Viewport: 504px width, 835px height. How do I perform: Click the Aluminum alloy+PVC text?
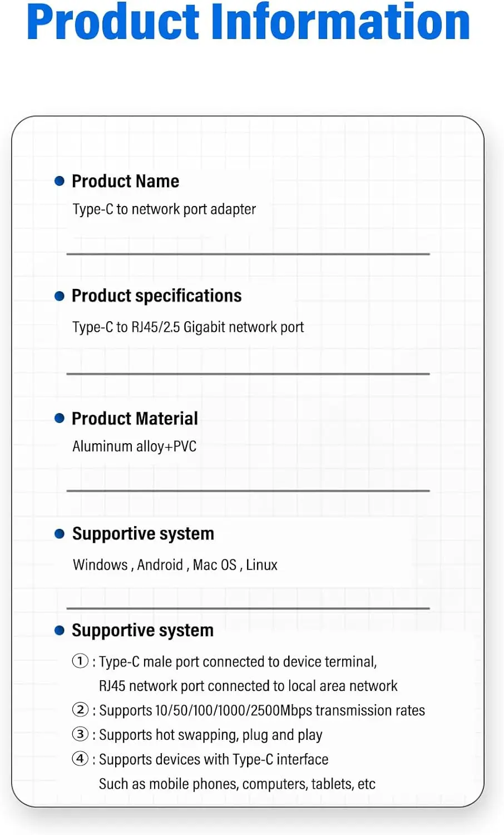pyautogui.click(x=135, y=446)
